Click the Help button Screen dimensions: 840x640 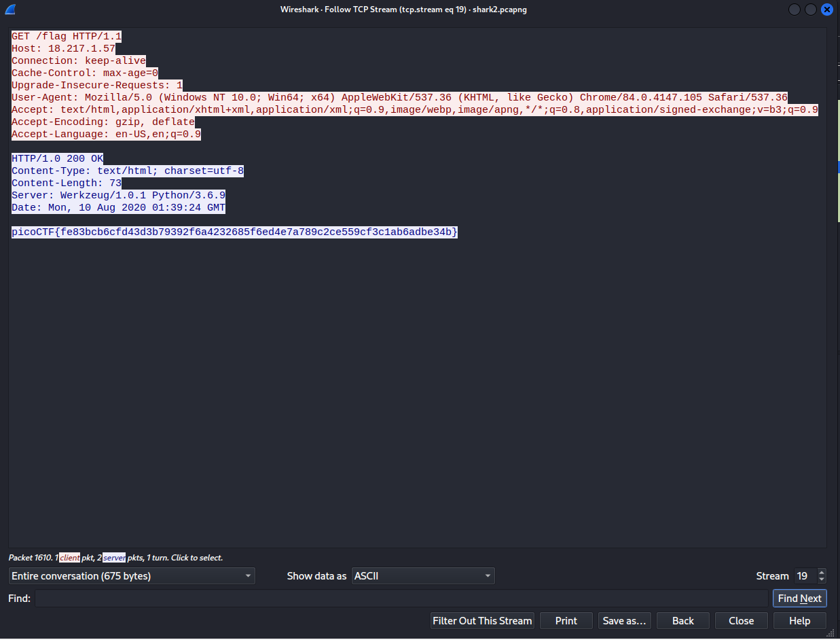pos(800,621)
